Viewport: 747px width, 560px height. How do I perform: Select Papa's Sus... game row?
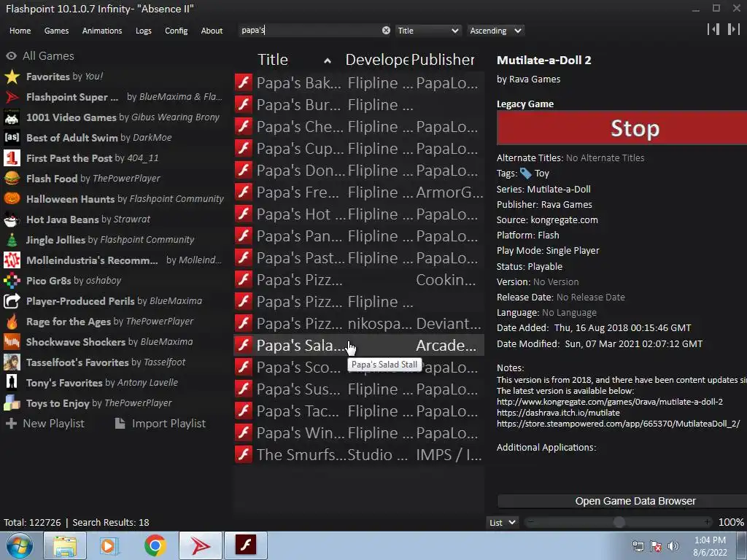point(359,389)
